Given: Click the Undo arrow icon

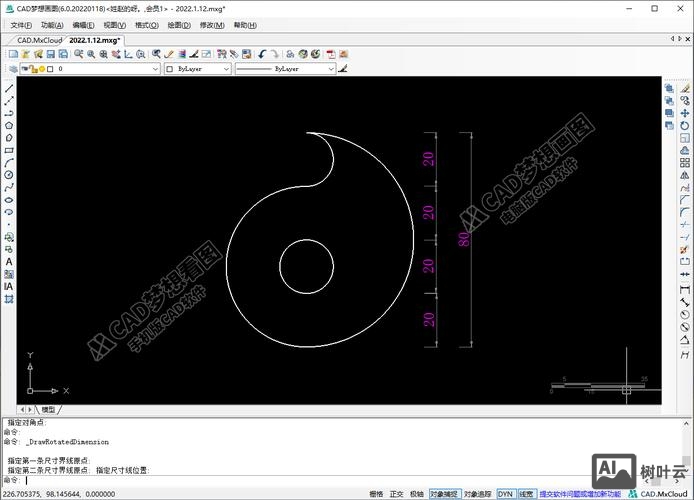Looking at the screenshot, I should point(262,54).
